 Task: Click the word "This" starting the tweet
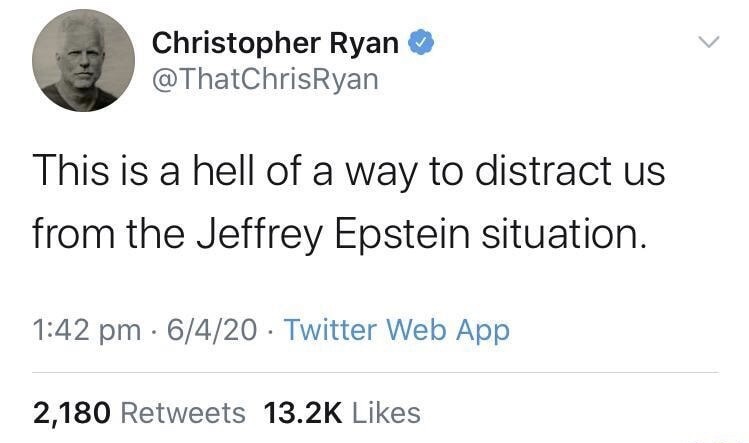click(71, 171)
